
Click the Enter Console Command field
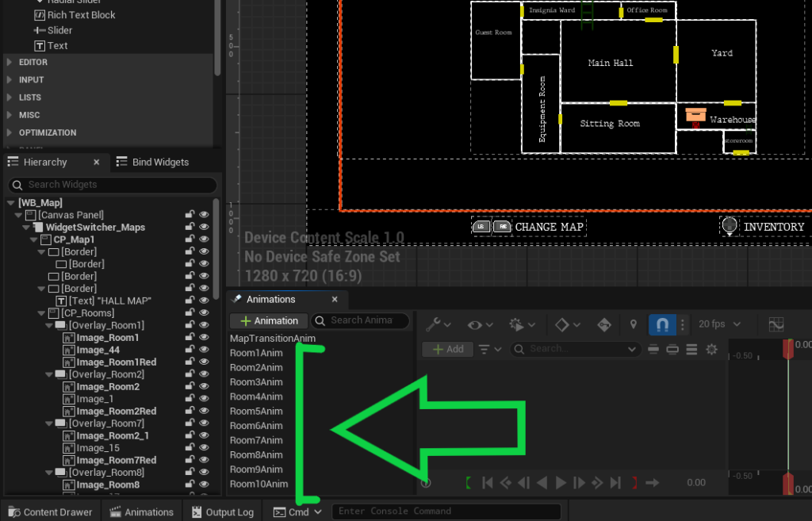click(446, 511)
